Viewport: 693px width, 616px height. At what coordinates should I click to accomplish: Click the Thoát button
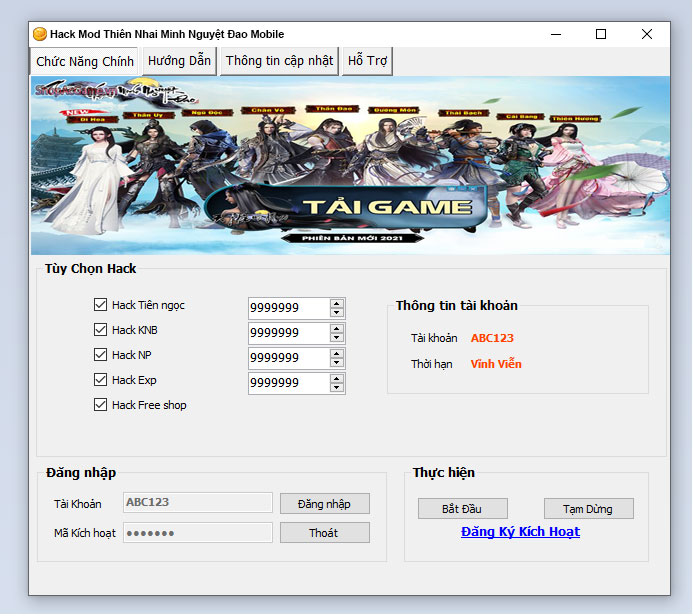pos(324,533)
